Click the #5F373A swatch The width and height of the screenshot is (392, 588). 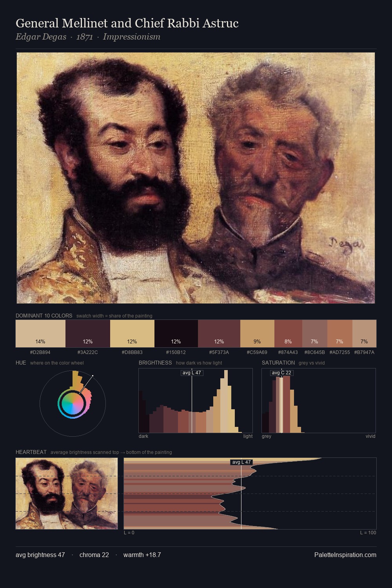219,334
